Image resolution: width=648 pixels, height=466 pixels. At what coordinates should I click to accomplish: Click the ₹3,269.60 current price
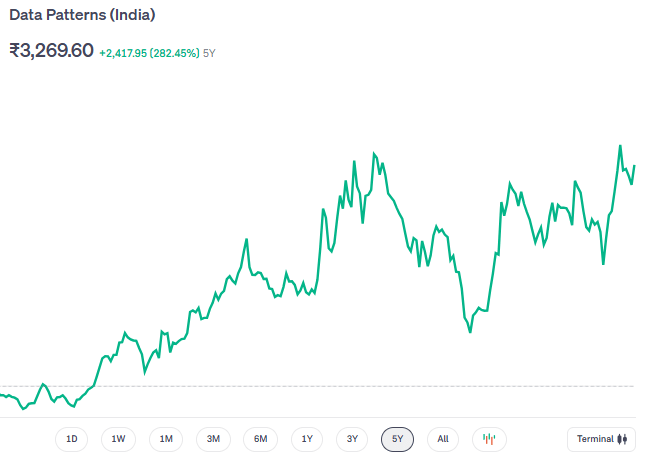(x=51, y=50)
